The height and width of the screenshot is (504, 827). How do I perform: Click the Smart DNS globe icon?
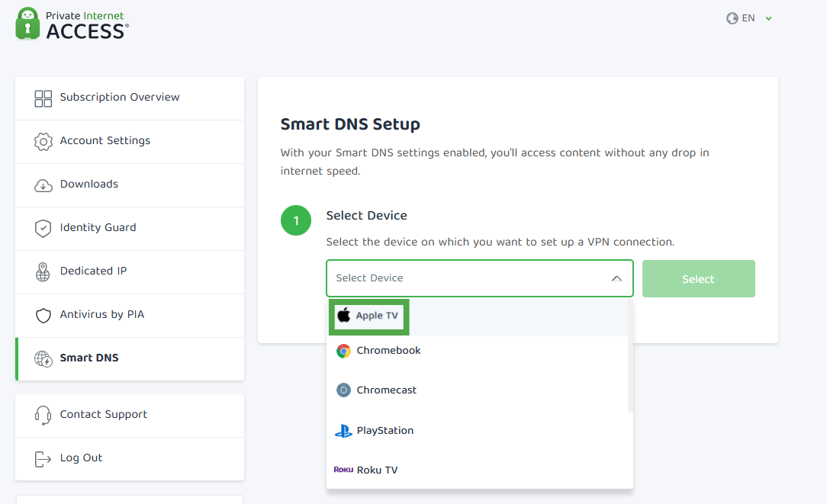coord(43,359)
